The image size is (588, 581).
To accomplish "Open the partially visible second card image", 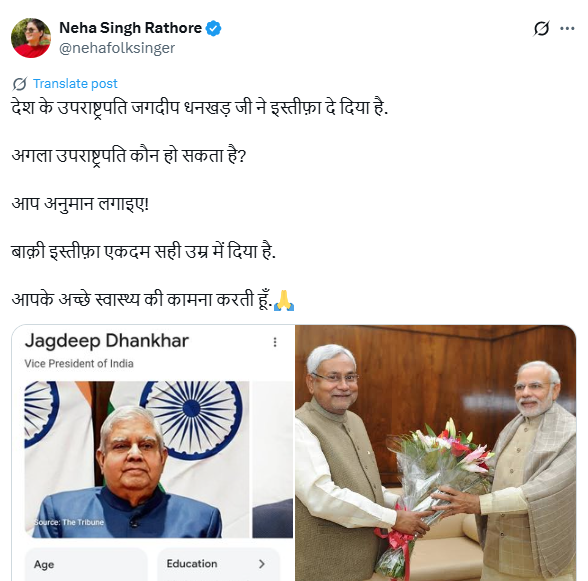I will click(x=273, y=459).
